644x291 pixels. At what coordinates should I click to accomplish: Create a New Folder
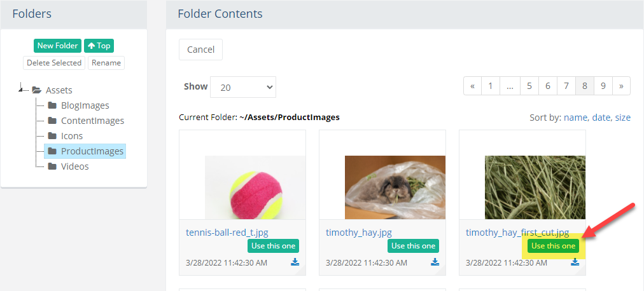(x=57, y=46)
